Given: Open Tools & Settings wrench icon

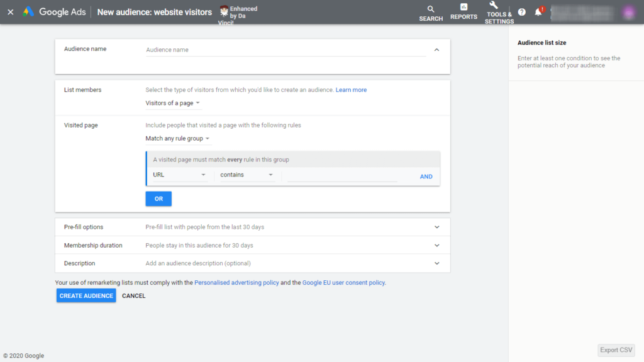Looking at the screenshot, I should coord(494,6).
